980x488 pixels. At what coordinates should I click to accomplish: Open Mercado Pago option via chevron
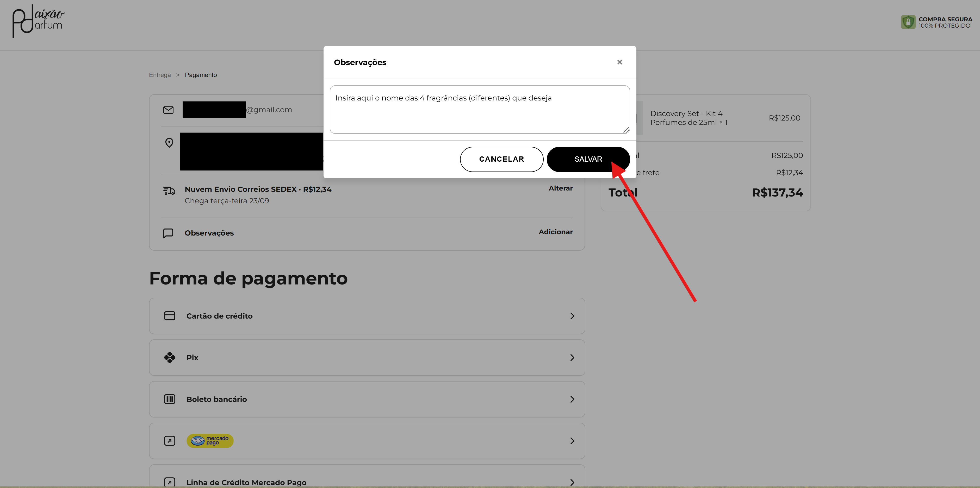pyautogui.click(x=572, y=441)
